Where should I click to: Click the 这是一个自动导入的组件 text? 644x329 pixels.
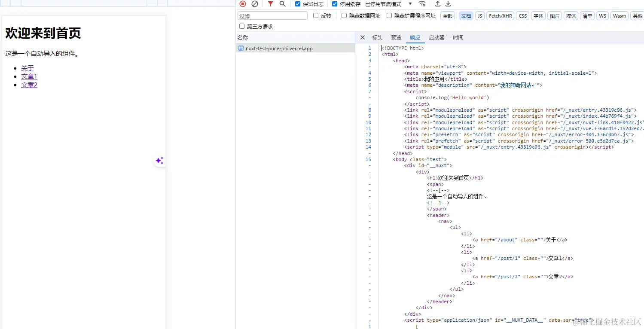click(42, 54)
